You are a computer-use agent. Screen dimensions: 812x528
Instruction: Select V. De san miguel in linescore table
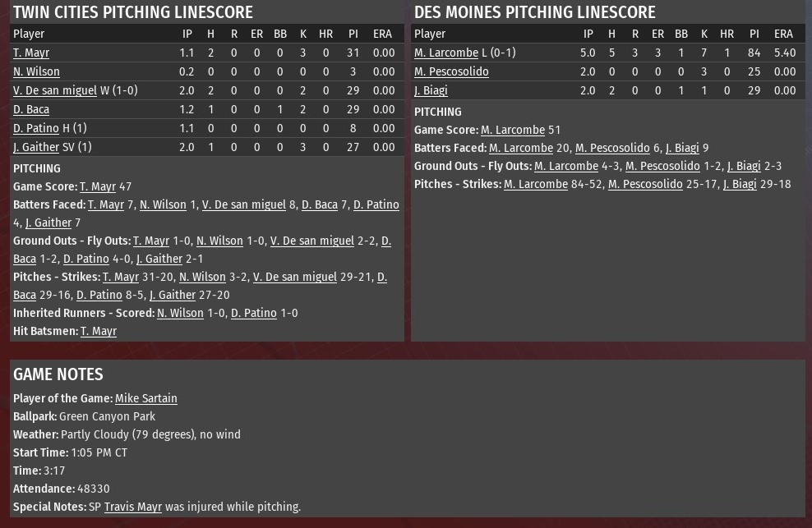(x=55, y=90)
